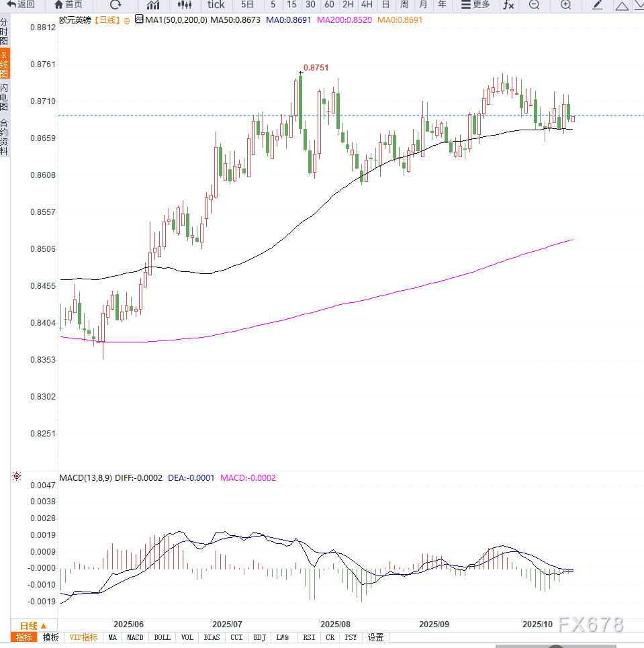Click the MACD panel sun settings icon
644x648 pixels.
[x=17, y=477]
